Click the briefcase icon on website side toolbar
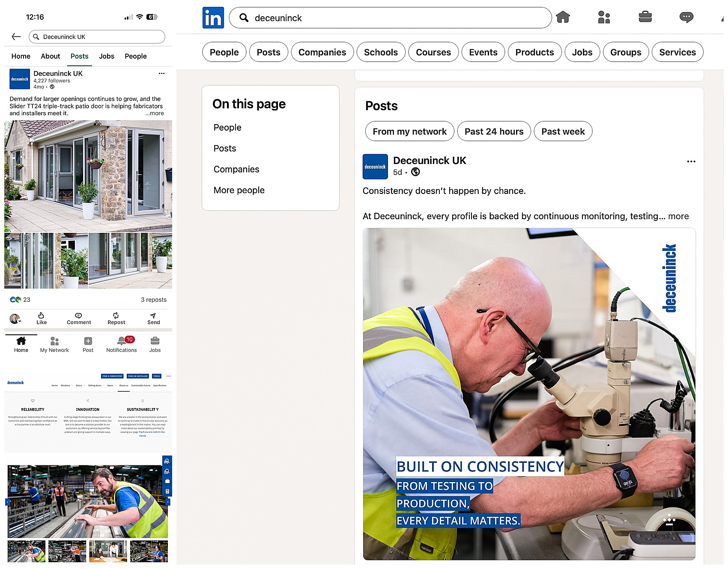Screen dimensions: 728x569 167,481
